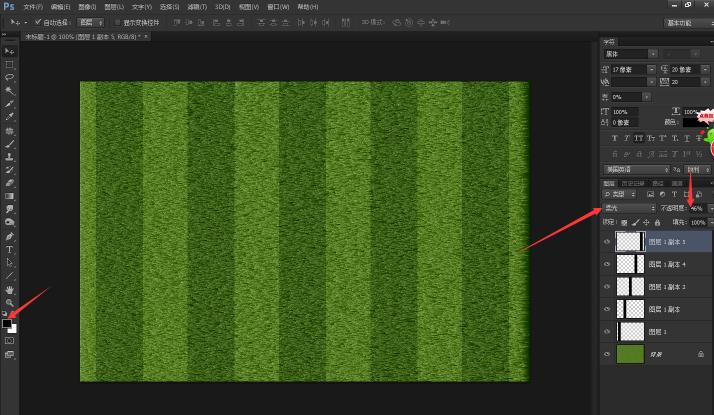This screenshot has width=714, height=415.
Task: Select the Eyedropper tool
Action: (x=9, y=116)
